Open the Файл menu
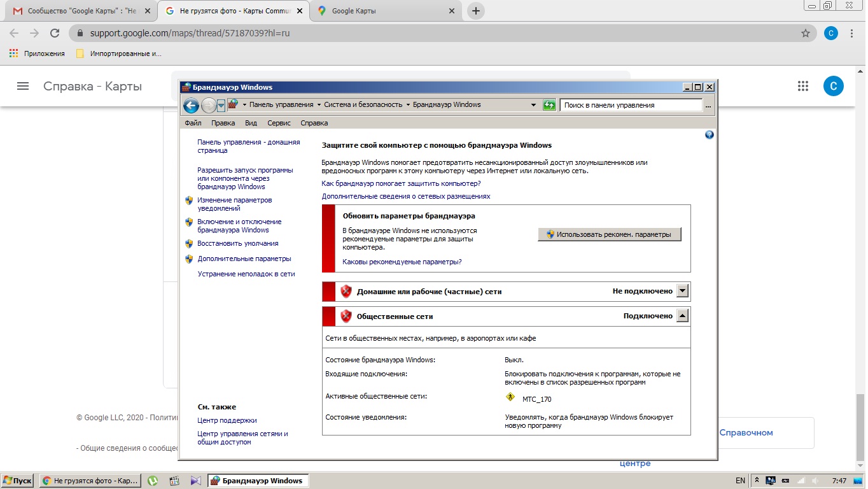 tap(193, 123)
